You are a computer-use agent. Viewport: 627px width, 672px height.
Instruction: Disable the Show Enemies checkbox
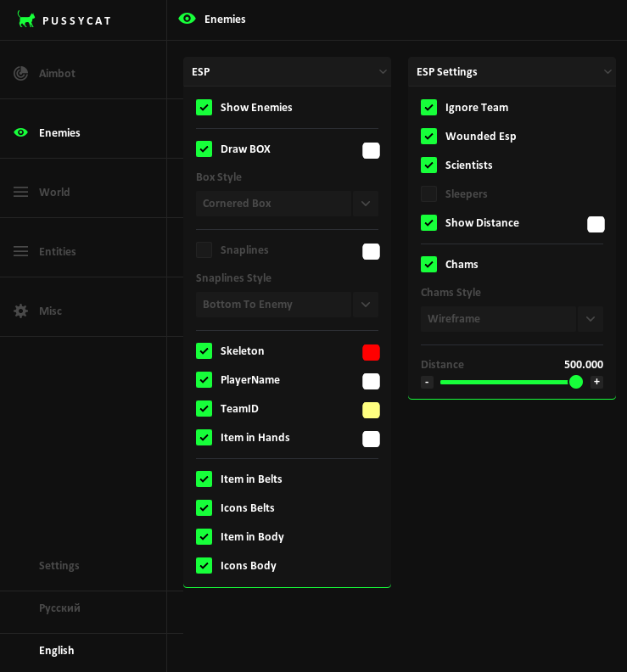click(204, 108)
